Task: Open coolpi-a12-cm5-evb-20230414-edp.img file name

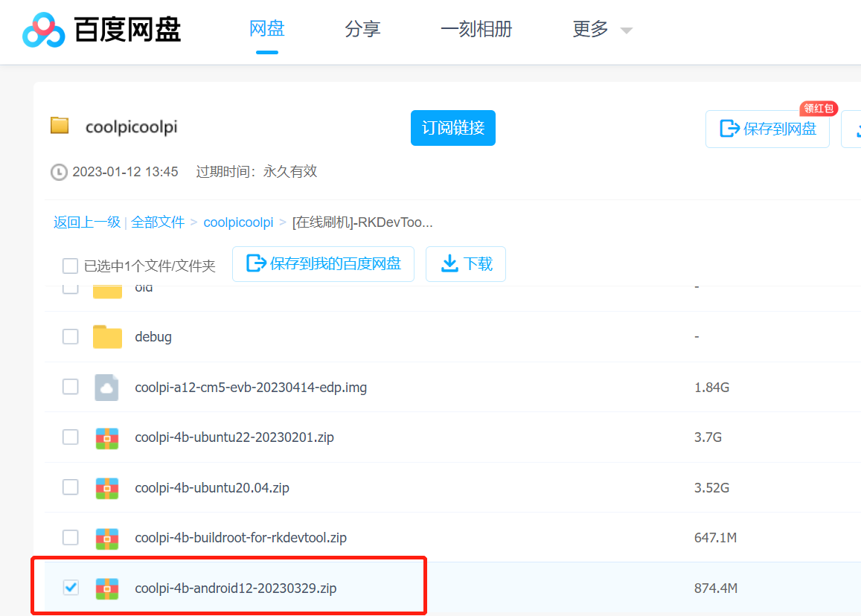Action: [x=251, y=387]
